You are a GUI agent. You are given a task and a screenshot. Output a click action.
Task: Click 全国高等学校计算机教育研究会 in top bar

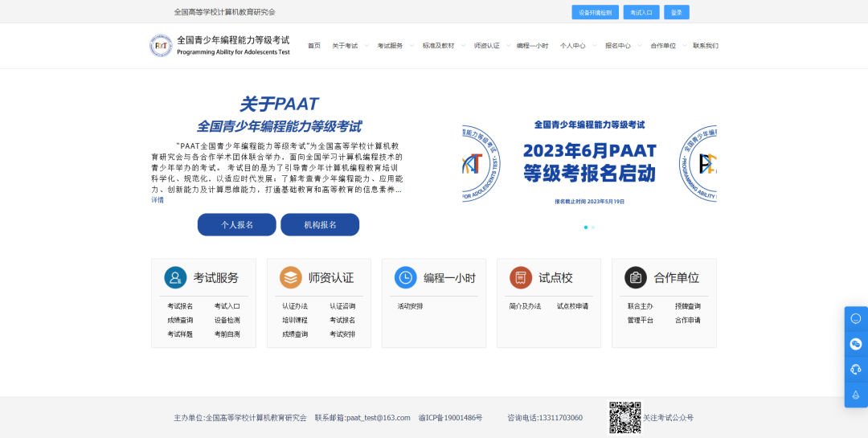(x=225, y=11)
